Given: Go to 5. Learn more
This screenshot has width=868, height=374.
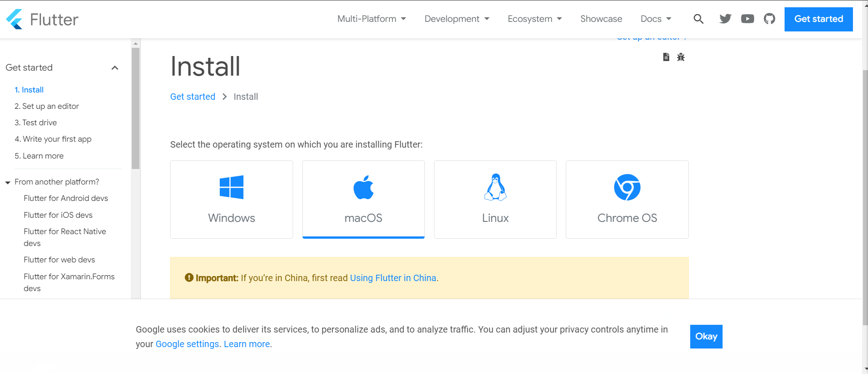Looking at the screenshot, I should pos(39,156).
